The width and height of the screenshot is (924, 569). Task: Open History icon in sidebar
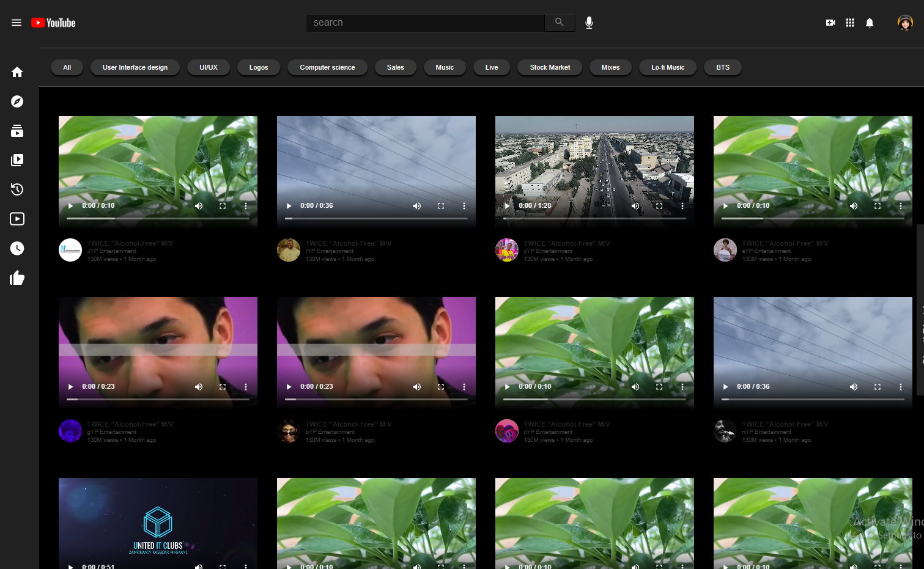point(17,189)
